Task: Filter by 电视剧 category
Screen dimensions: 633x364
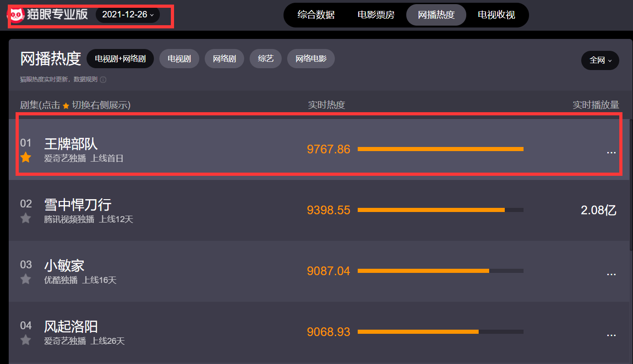Action: click(x=179, y=59)
